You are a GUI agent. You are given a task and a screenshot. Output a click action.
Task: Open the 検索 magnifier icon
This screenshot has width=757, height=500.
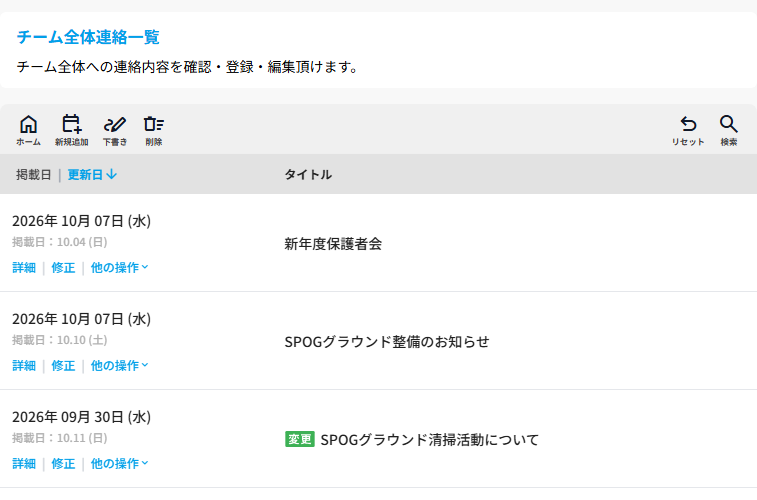pyautogui.click(x=729, y=130)
